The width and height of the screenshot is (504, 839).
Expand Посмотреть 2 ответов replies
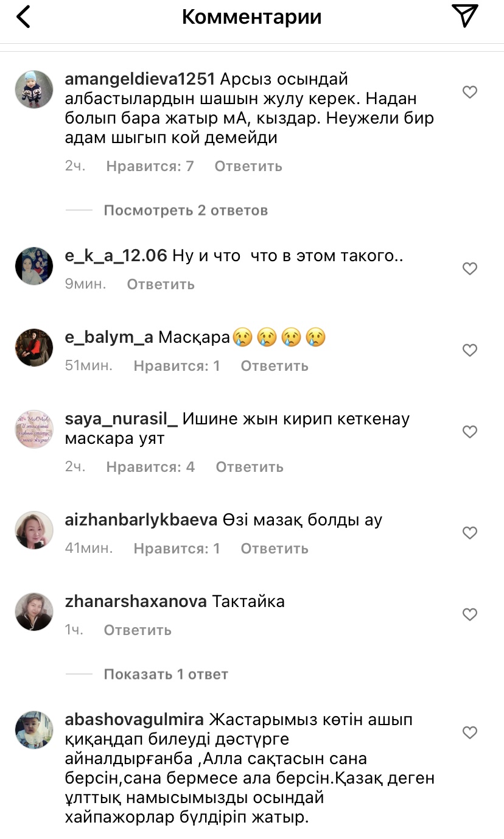pos(186,211)
